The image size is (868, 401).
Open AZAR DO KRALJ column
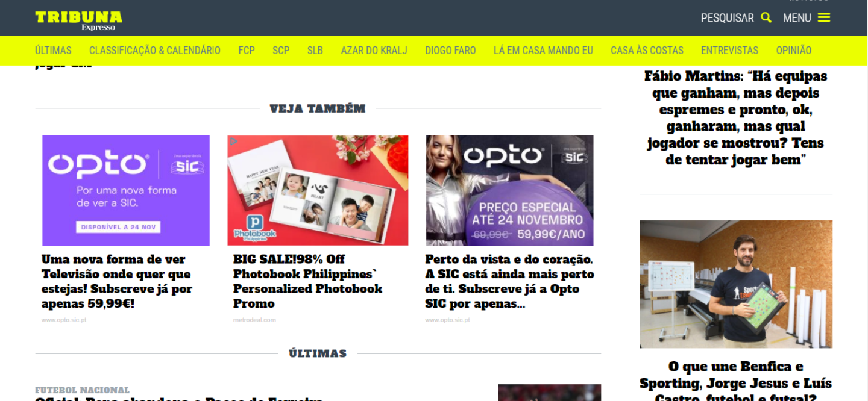(374, 51)
